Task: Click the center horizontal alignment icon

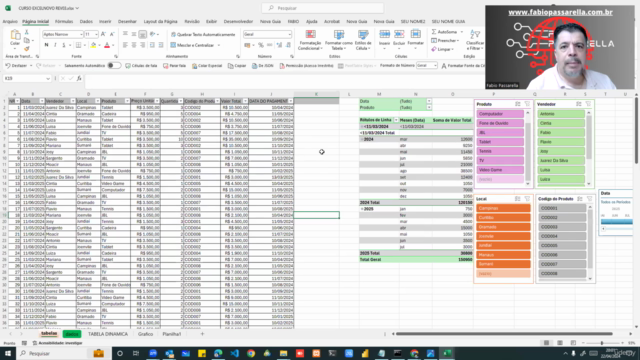Action: (x=134, y=45)
